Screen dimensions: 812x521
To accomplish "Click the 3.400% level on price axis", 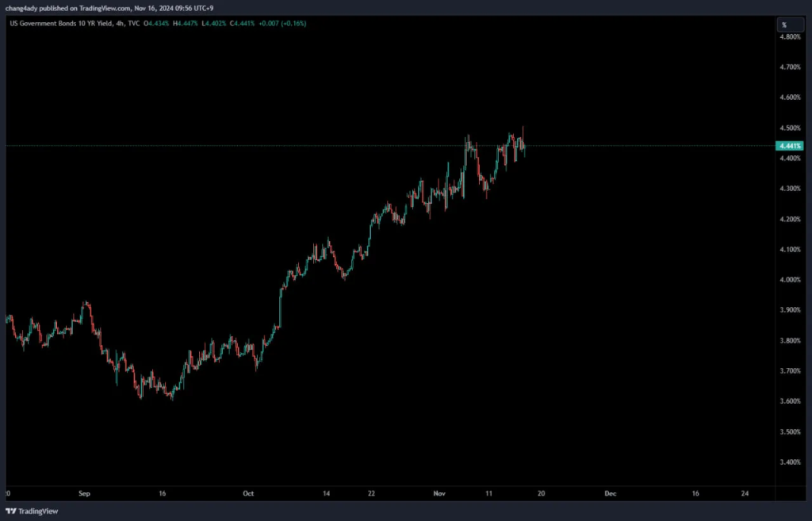I will (791, 462).
